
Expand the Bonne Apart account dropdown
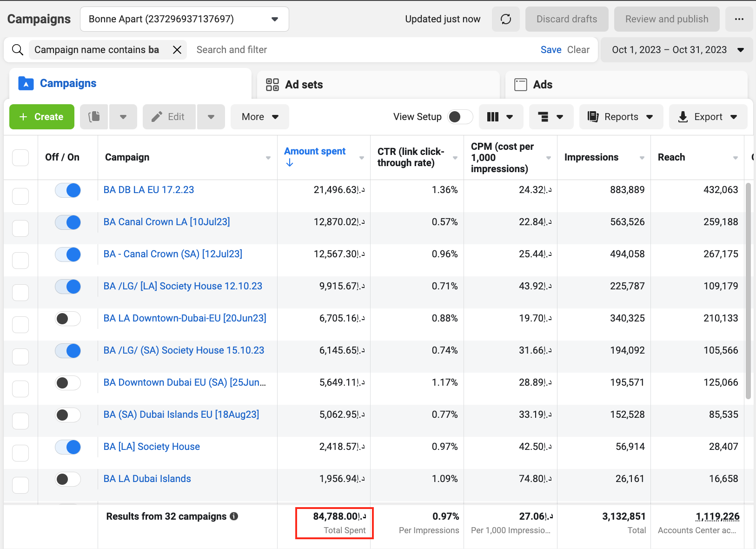[x=184, y=19]
